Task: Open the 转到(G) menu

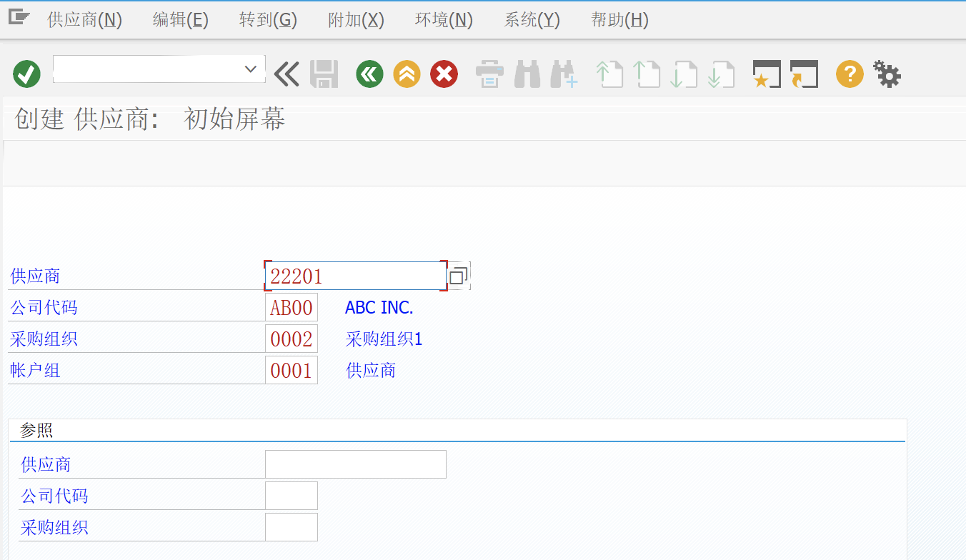Action: coord(268,20)
